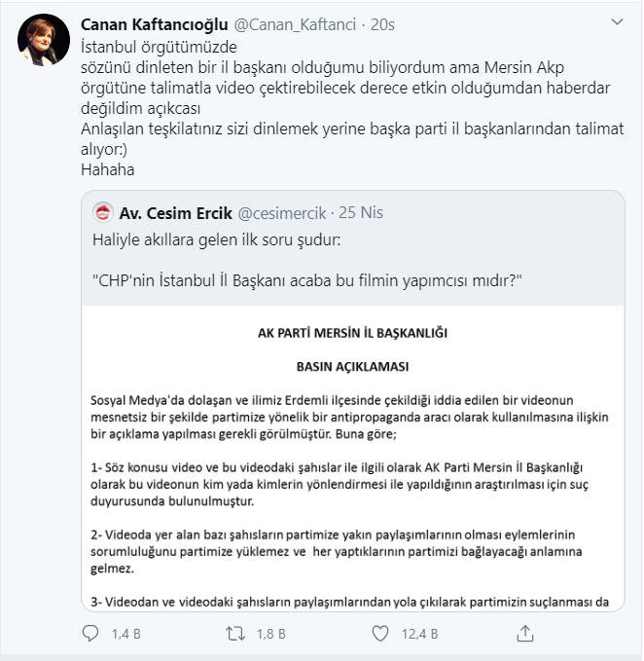The width and height of the screenshot is (644, 661).
Task: Retweet using the arrows icon
Action: pyautogui.click(x=234, y=634)
